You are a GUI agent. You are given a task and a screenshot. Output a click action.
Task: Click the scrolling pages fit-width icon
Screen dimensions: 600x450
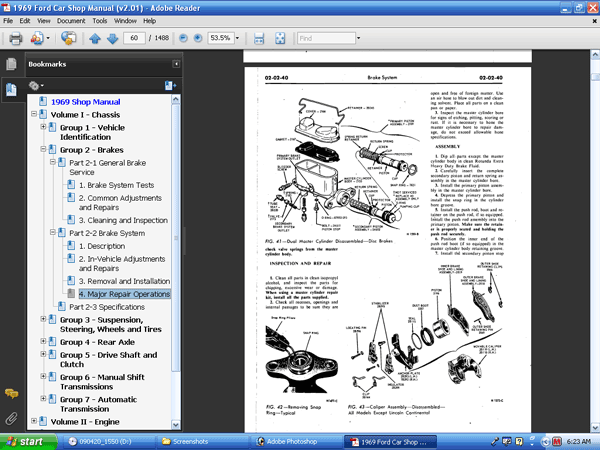click(x=259, y=38)
